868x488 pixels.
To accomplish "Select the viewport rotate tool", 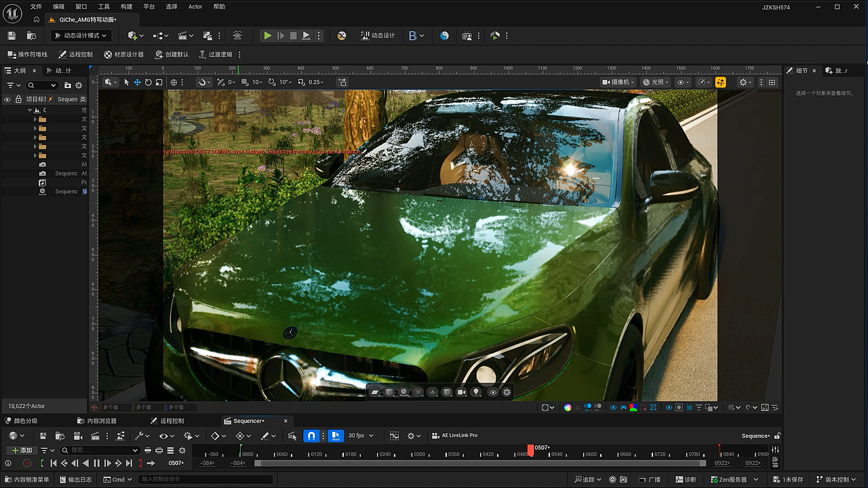I will 148,82.
